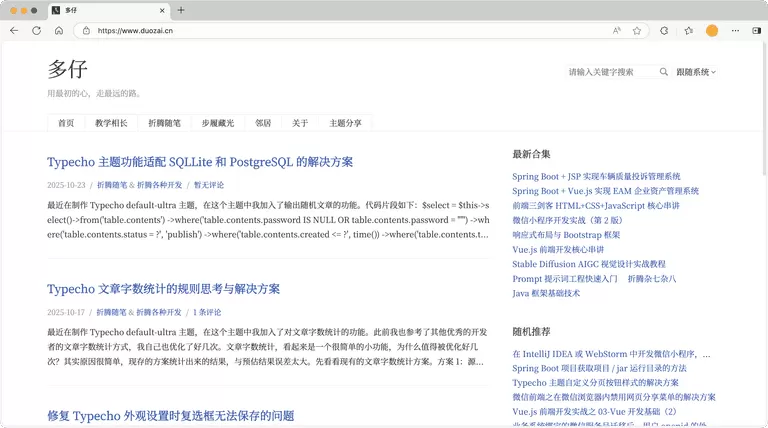Click the browser back arrow

[x=14, y=31]
